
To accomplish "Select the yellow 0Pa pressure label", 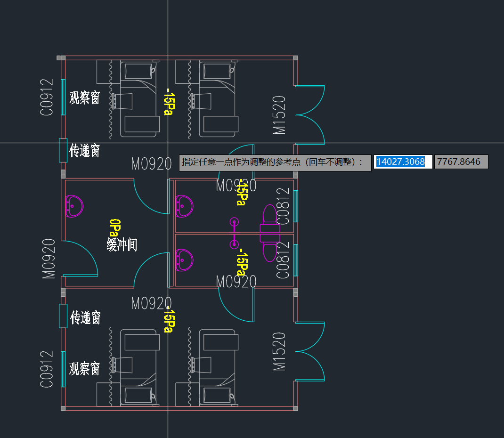I will click(x=114, y=227).
